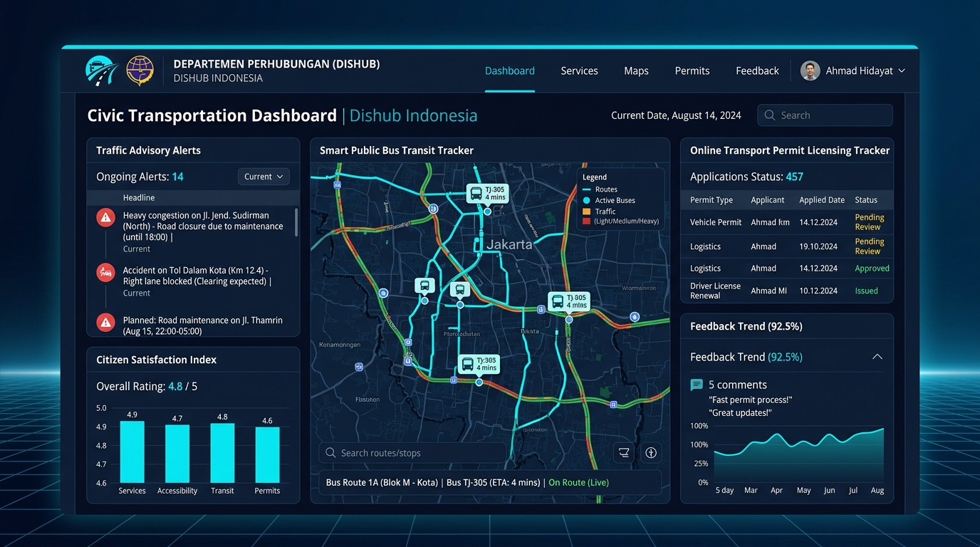Click the magnifier icon in the top Search box
The width and height of the screenshot is (980, 547).
[770, 115]
